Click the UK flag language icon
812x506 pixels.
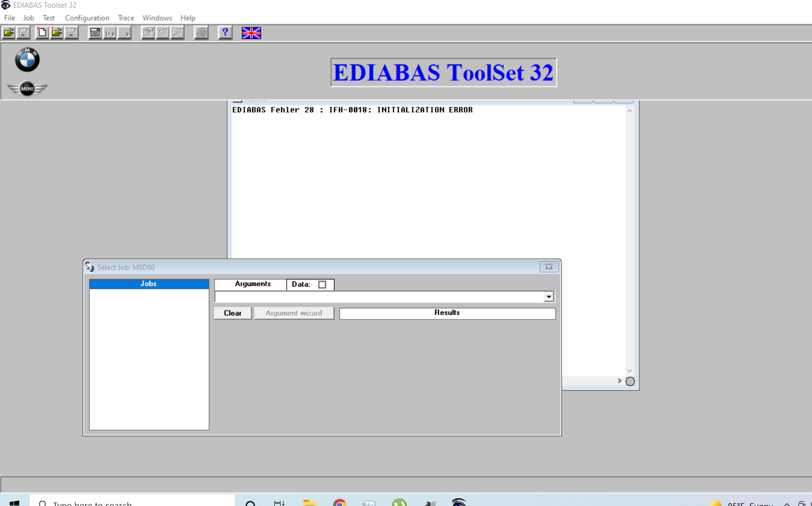point(251,33)
